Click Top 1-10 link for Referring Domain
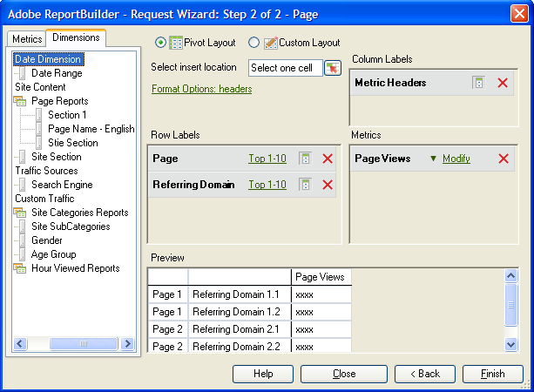The image size is (534, 392). (267, 185)
